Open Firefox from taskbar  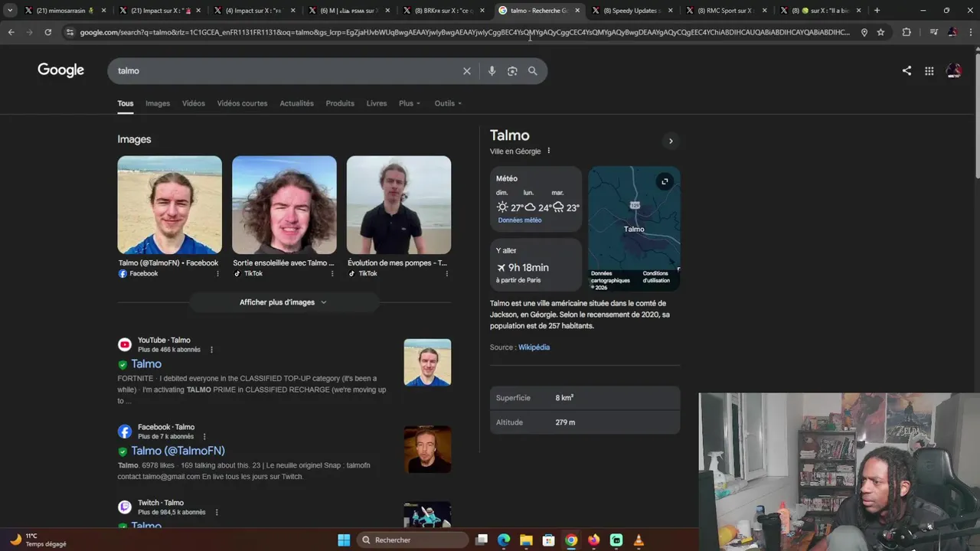593,540
